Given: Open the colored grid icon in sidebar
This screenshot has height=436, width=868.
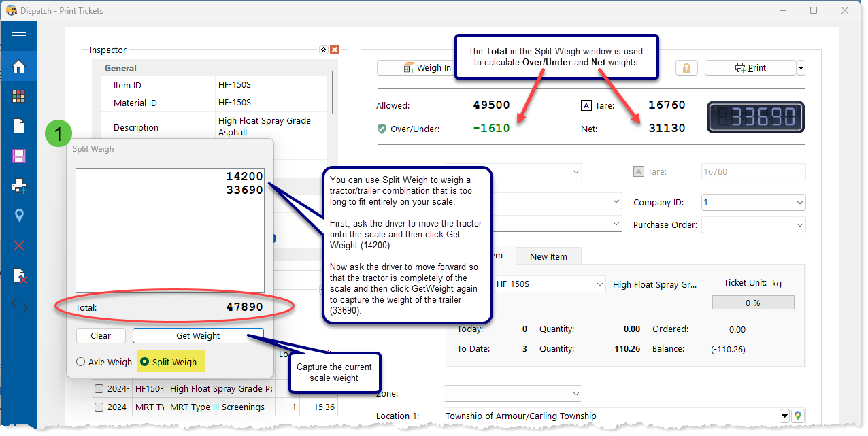Looking at the screenshot, I should pos(19,97).
